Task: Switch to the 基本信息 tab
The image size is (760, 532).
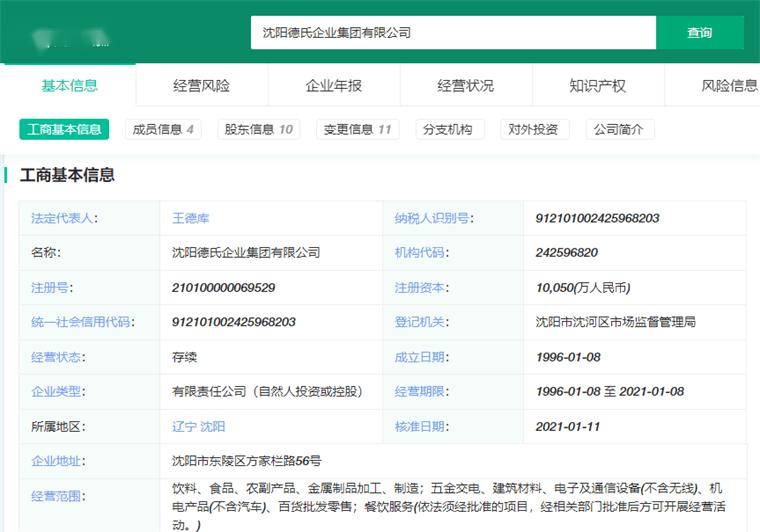Action: coord(69,86)
